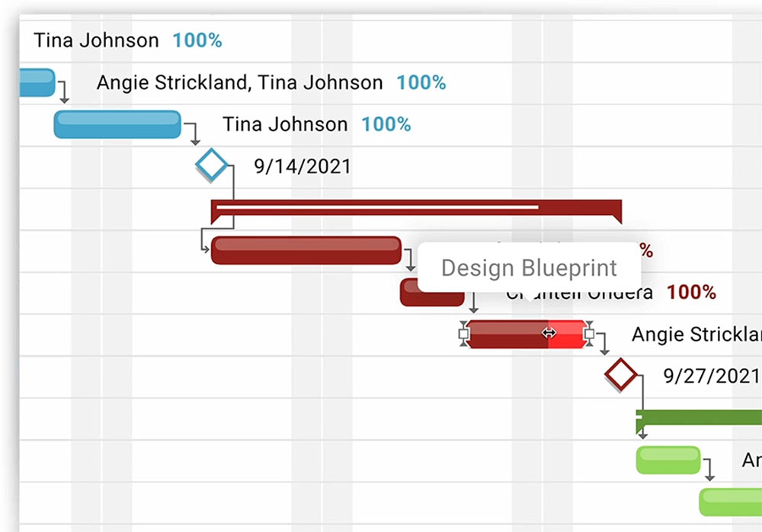Screen dimensions: 762x532
Task: Select the small blue task bar at left edge
Action: point(37,82)
